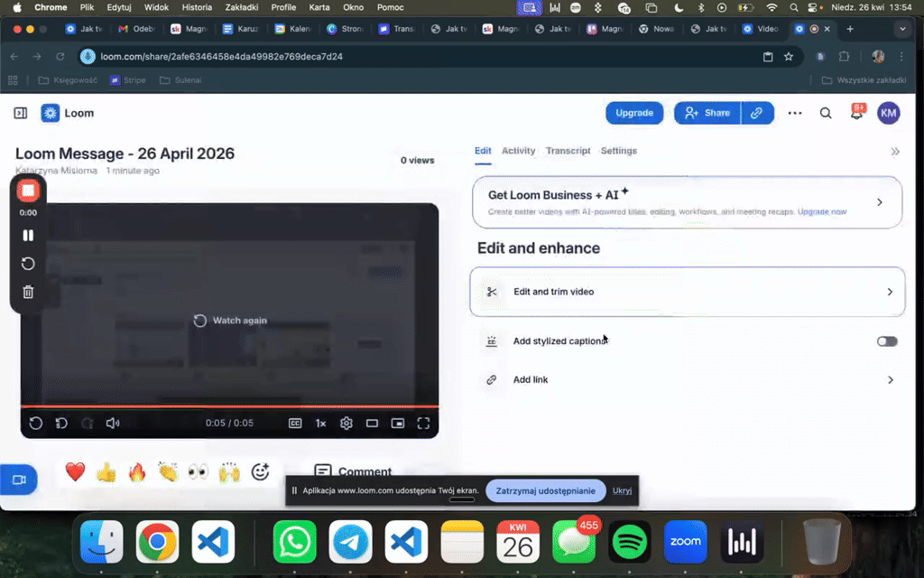Collapse right panel double chevron
The width and height of the screenshot is (924, 578).
[895, 152]
